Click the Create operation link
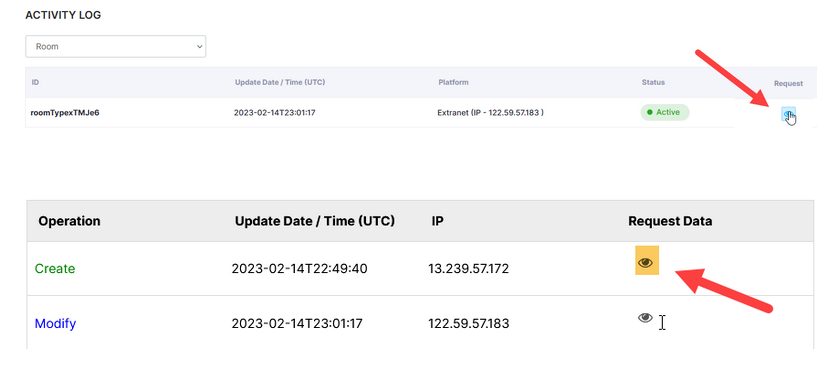Screen dimensions: 822x366 click(x=55, y=268)
